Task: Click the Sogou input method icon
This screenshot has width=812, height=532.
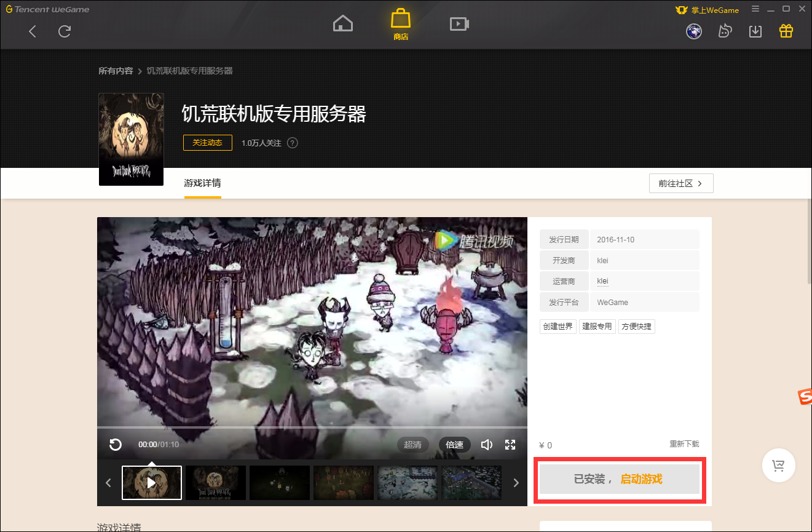Action: tap(805, 397)
